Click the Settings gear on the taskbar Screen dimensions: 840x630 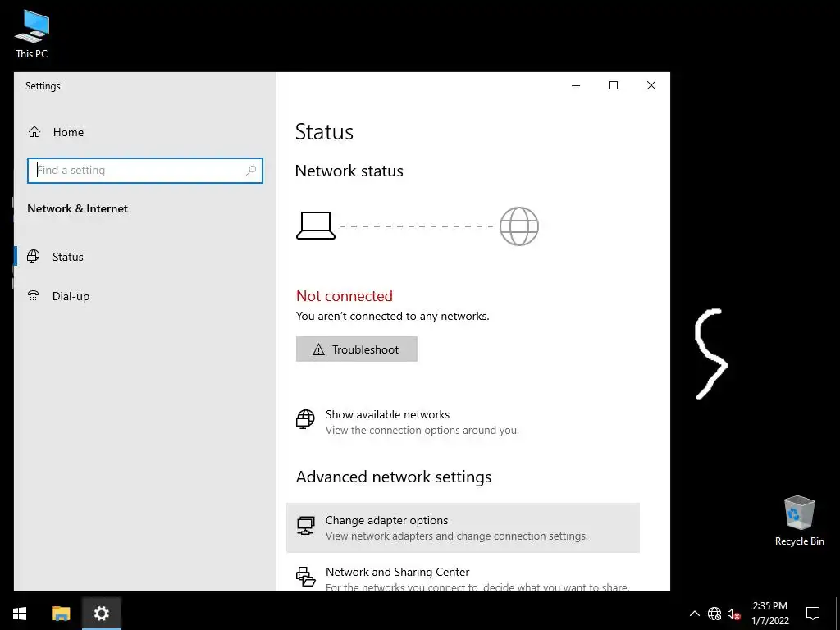point(101,614)
